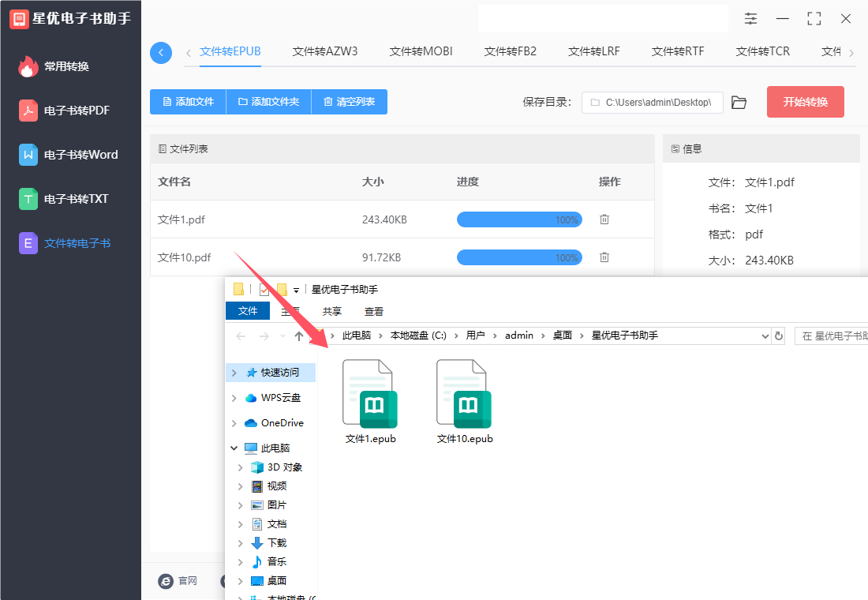Select 桌面 in the Explorer navigation tree

tap(277, 580)
